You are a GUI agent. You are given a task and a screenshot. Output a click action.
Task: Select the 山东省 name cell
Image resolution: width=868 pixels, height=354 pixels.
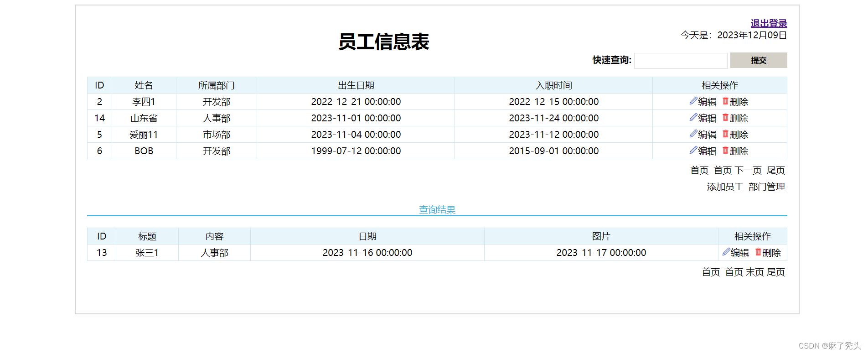pyautogui.click(x=144, y=118)
